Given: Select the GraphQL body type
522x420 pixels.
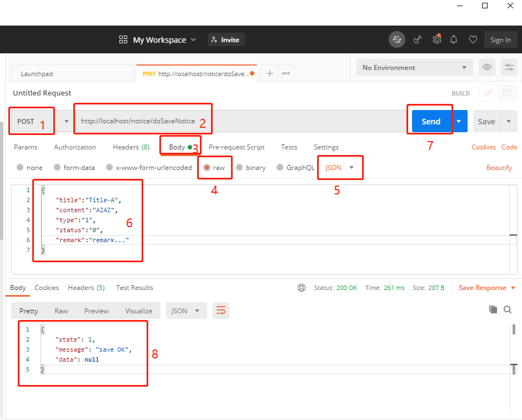Looking at the screenshot, I should click(295, 168).
